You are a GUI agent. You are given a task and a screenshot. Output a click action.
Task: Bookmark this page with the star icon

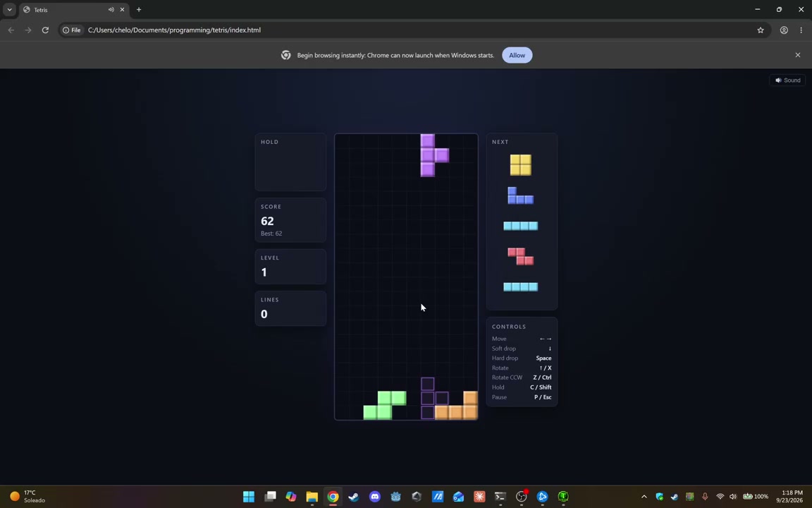point(761,30)
